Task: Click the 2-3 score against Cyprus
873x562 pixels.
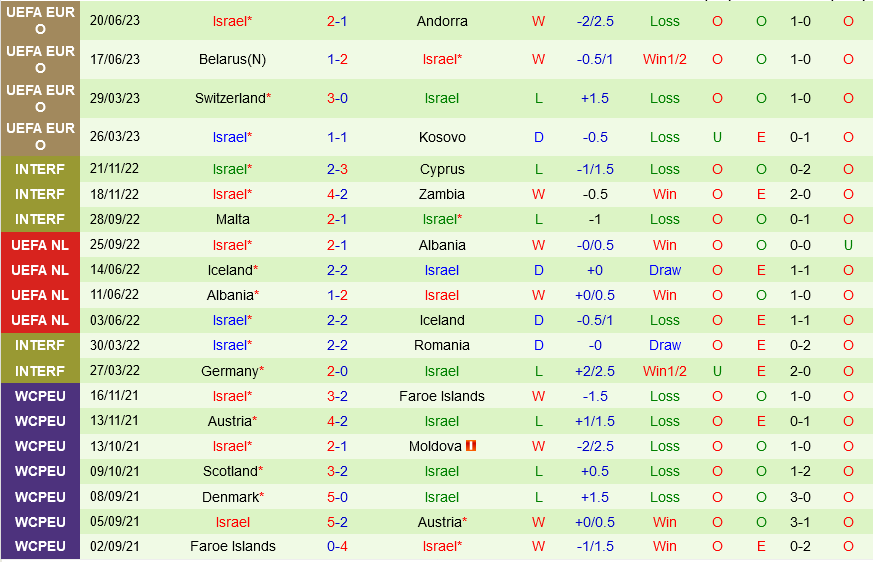Action: pos(337,169)
